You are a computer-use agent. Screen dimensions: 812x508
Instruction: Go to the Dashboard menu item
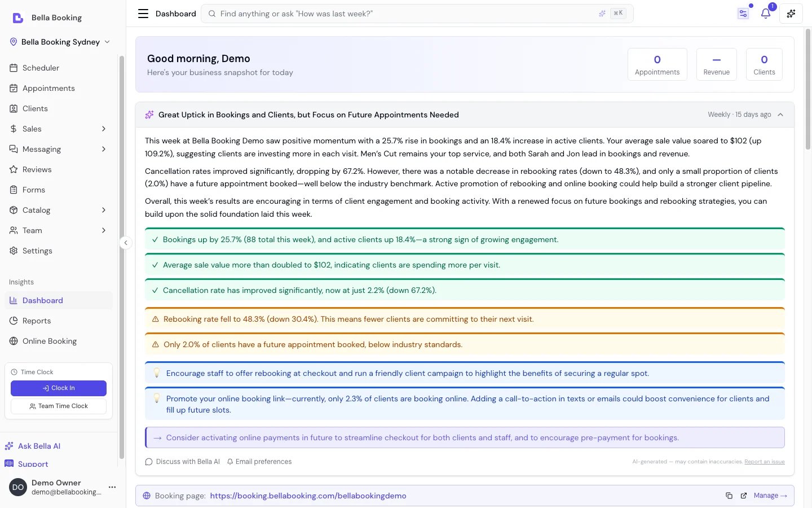(59, 300)
